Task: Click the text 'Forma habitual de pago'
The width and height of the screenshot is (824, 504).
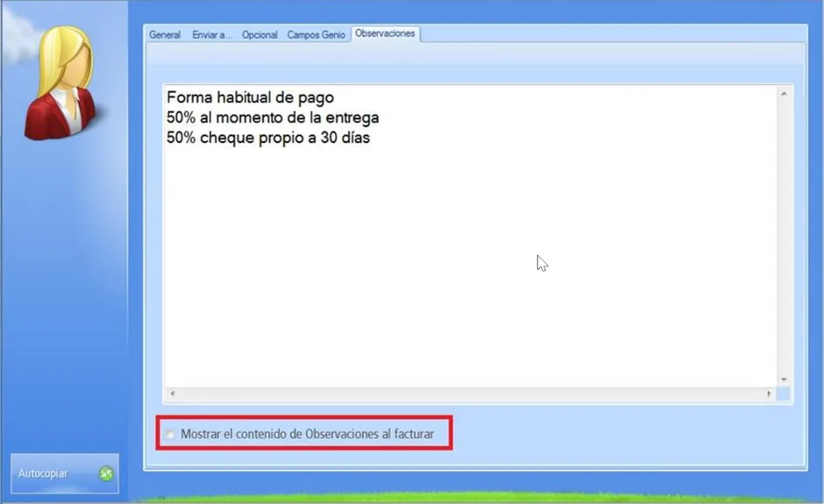Action: pyautogui.click(x=250, y=98)
